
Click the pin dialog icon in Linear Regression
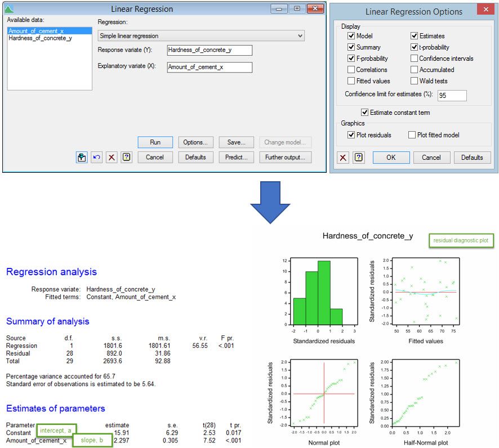(82, 158)
